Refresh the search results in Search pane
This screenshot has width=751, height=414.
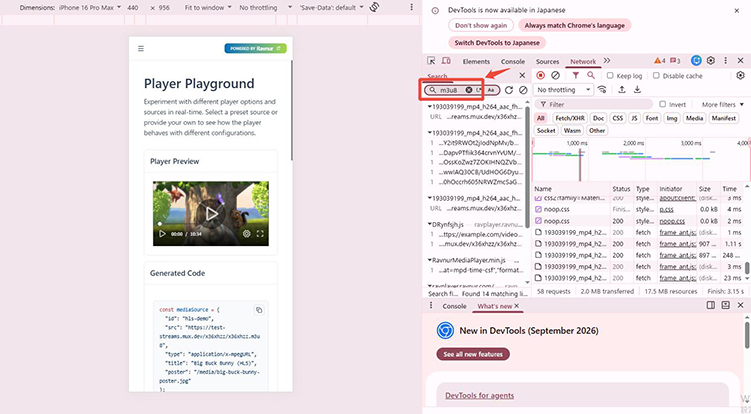pyautogui.click(x=509, y=90)
